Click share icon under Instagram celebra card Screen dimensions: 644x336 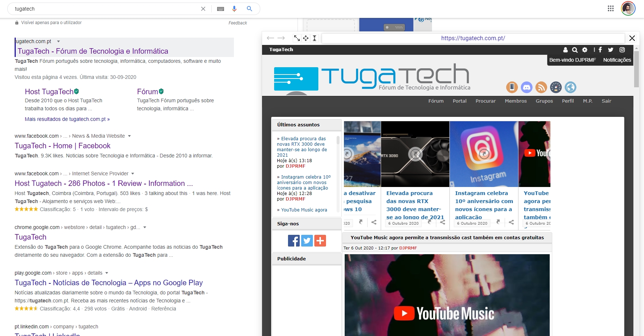click(511, 222)
